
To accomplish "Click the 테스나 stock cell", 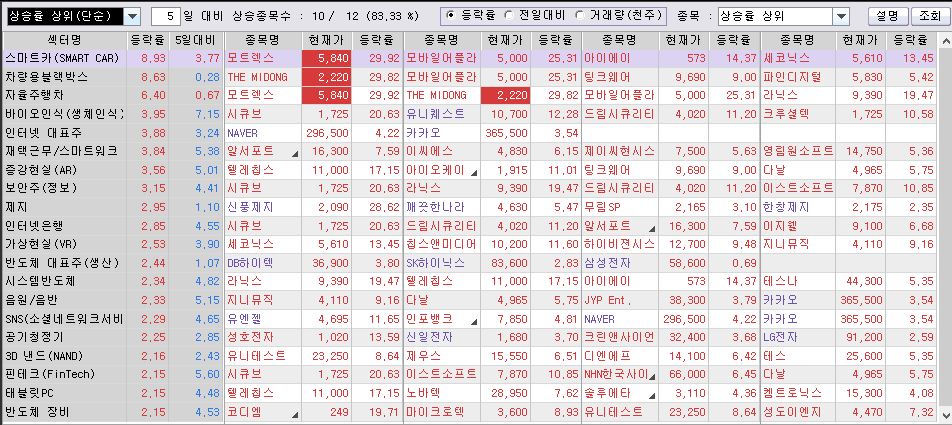I will click(x=798, y=282).
